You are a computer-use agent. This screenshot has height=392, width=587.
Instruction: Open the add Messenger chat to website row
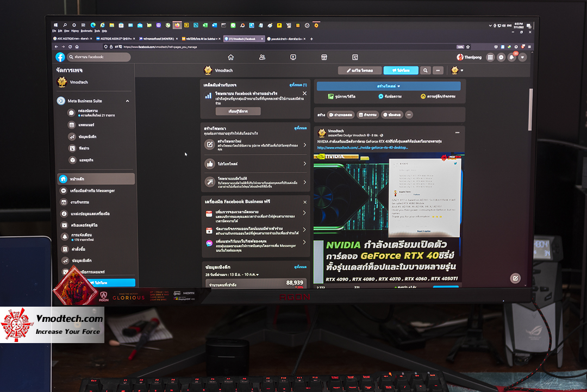click(255, 246)
